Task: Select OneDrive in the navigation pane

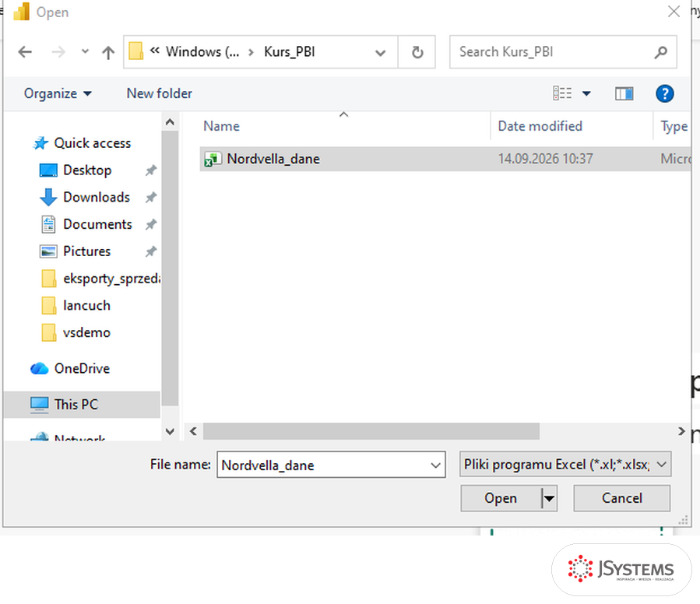Action: coord(82,368)
